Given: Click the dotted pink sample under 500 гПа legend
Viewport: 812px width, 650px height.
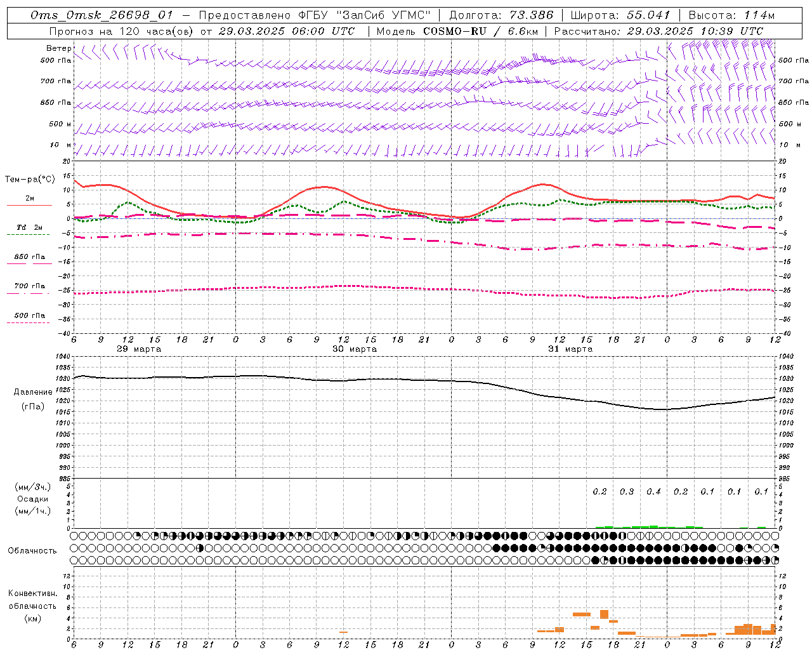Looking at the screenshot, I should tap(28, 322).
